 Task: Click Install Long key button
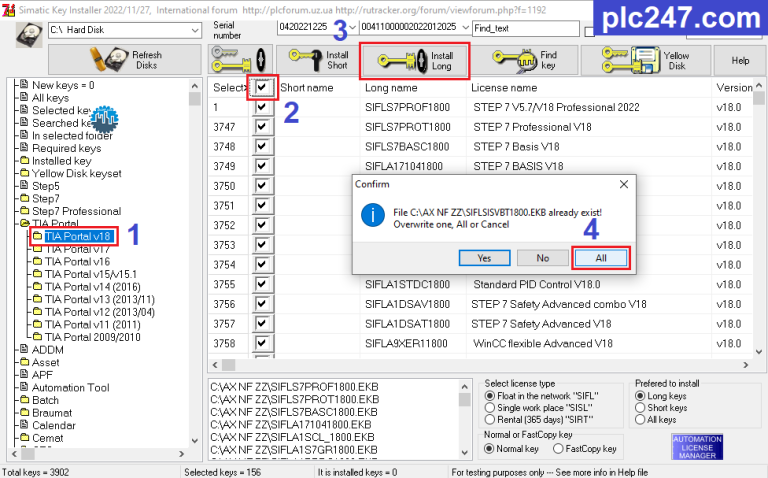point(414,61)
